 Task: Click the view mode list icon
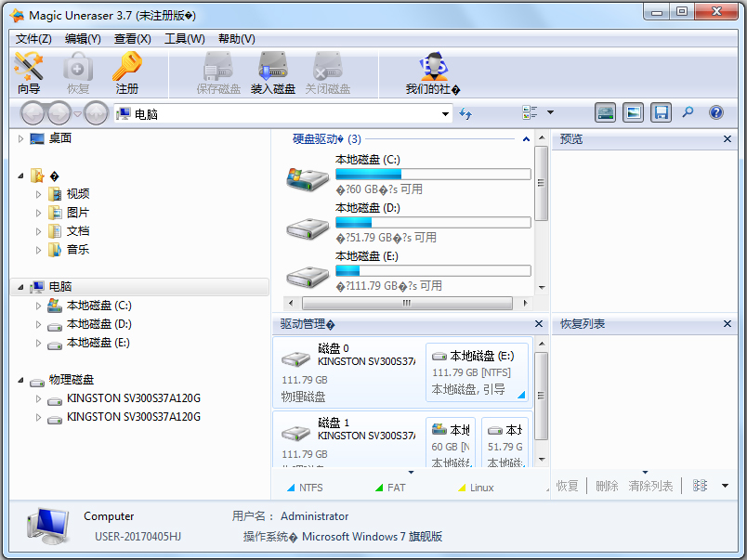(x=530, y=113)
